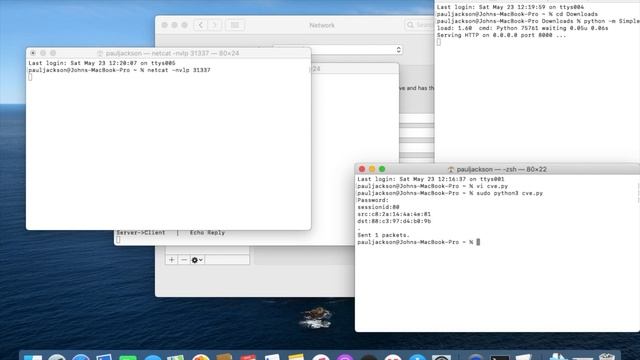Click the 'vi cve.py' command line
Viewport: 640px width, 360px height.
click(x=433, y=186)
